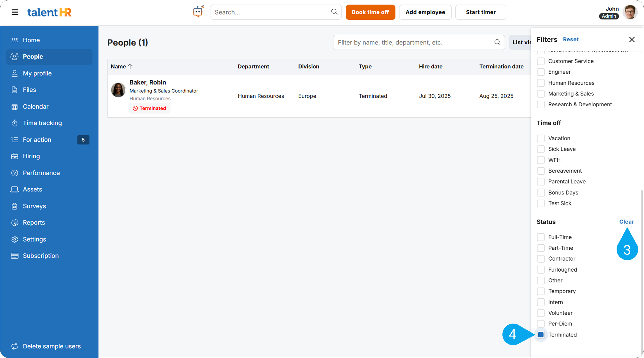Open the hamburger menu icon
Viewport: 644px width, 358px height.
[x=15, y=12]
